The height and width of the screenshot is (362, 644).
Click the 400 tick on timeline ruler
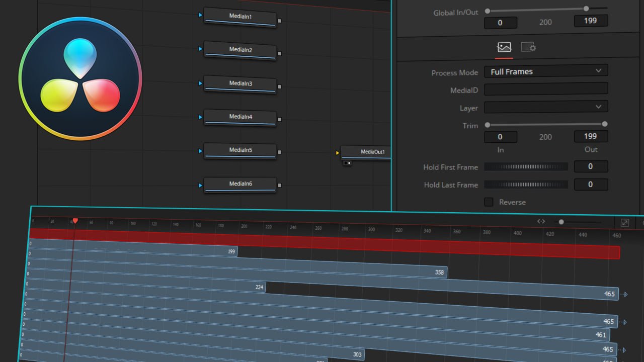[518, 233]
